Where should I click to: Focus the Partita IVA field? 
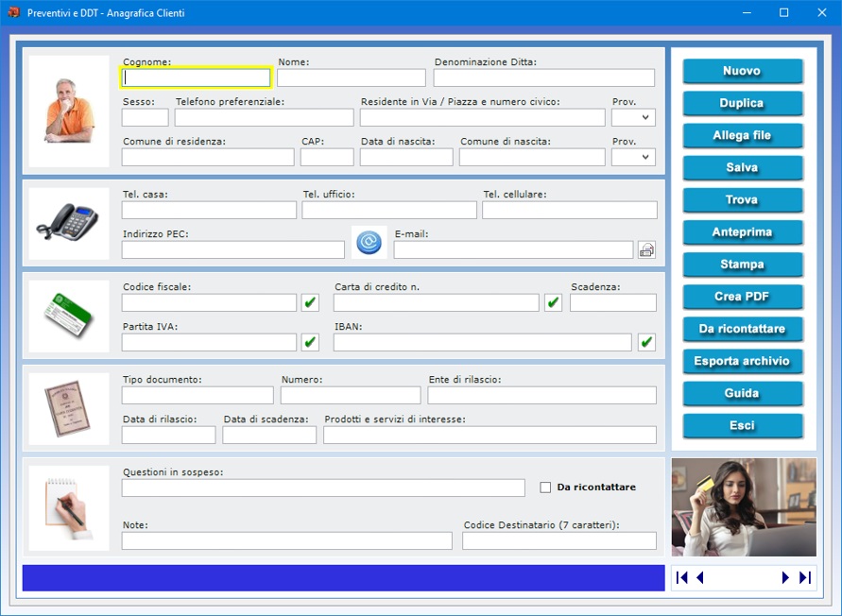tap(209, 342)
